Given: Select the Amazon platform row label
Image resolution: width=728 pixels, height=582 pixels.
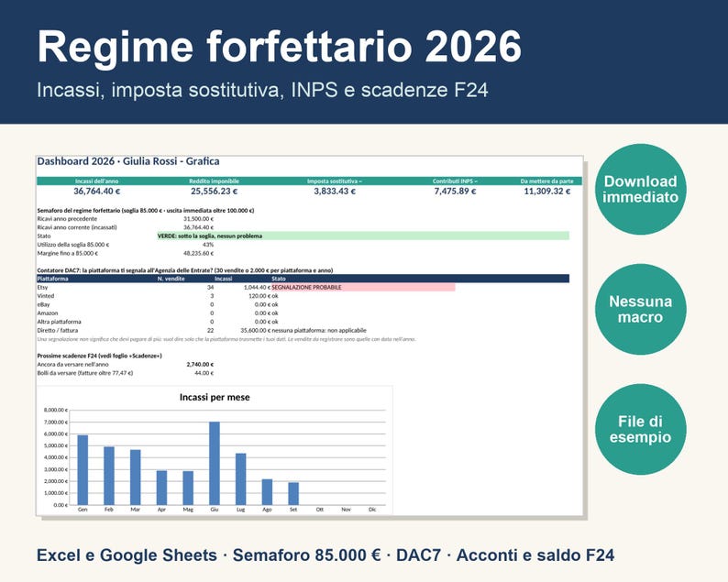Looking at the screenshot, I should click(x=48, y=313).
